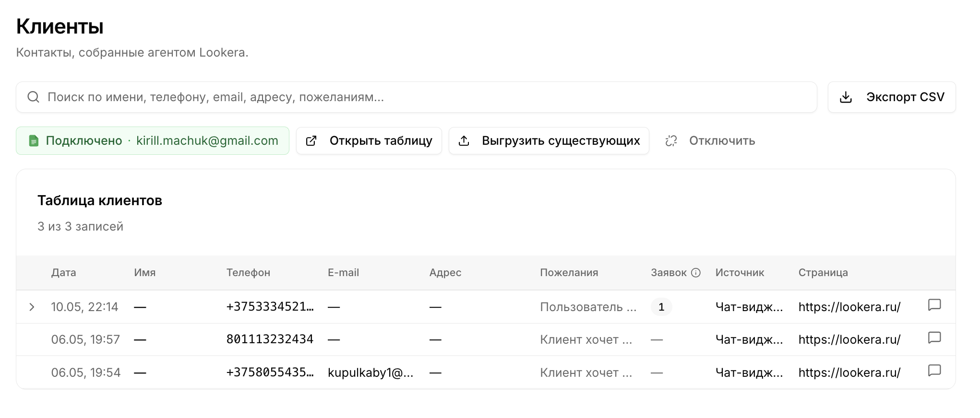Open https://lookera.ru/ in 06.05, 19:54 row
The width and height of the screenshot is (980, 418).
(x=849, y=372)
